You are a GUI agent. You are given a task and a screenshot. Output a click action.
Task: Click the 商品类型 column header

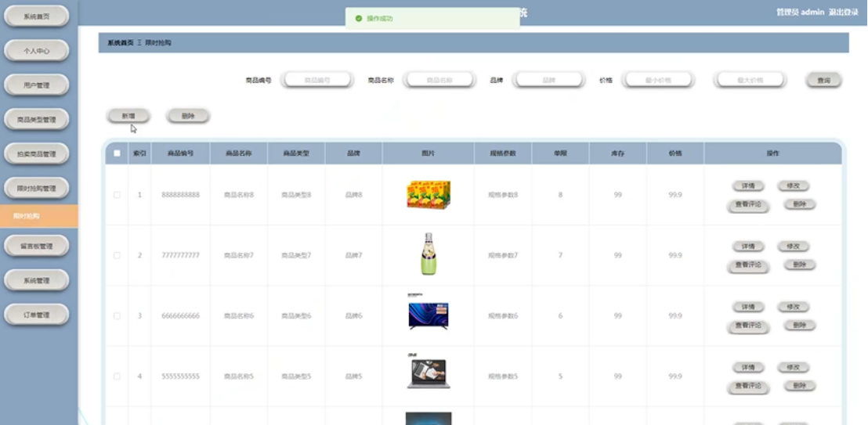(x=296, y=153)
